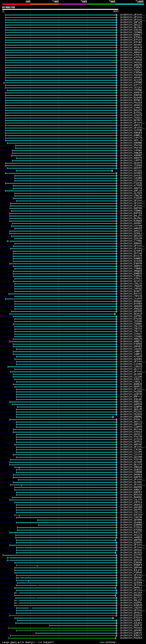Select the UniRef100_Q6XHJ8 label
The width and height of the screenshot is (146, 644).
tap(131, 314)
